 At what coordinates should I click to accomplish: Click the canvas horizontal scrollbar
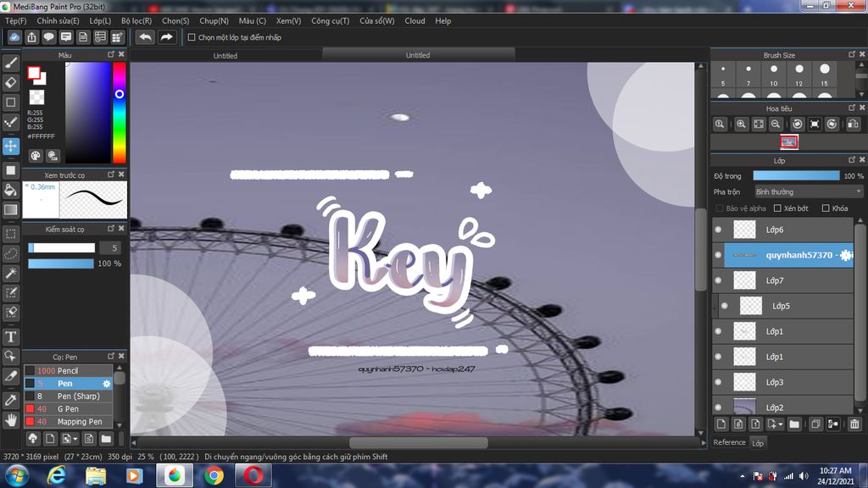[418, 442]
